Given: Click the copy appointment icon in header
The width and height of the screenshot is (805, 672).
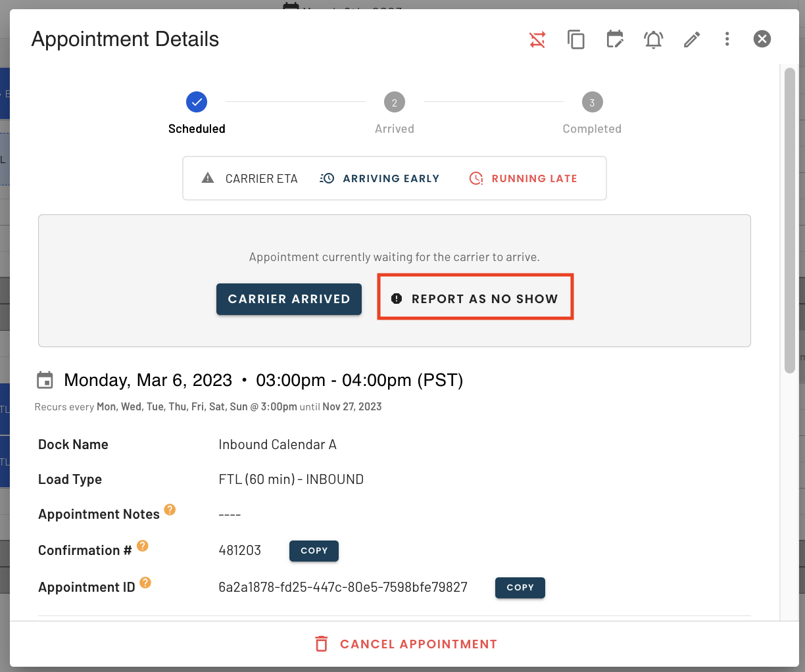Looking at the screenshot, I should tap(576, 39).
